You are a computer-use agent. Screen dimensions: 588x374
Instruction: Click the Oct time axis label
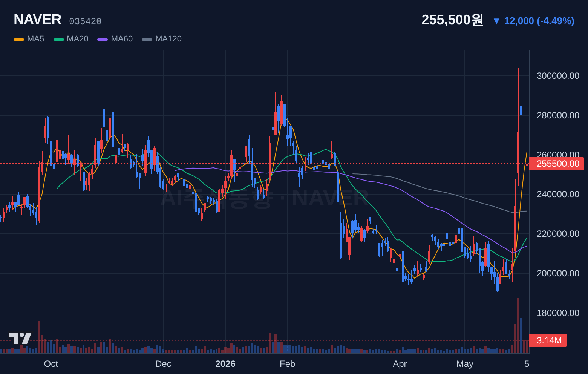[51, 364]
